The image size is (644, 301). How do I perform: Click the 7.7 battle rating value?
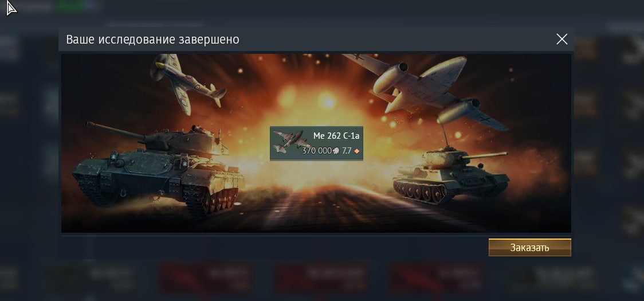pyautogui.click(x=347, y=151)
